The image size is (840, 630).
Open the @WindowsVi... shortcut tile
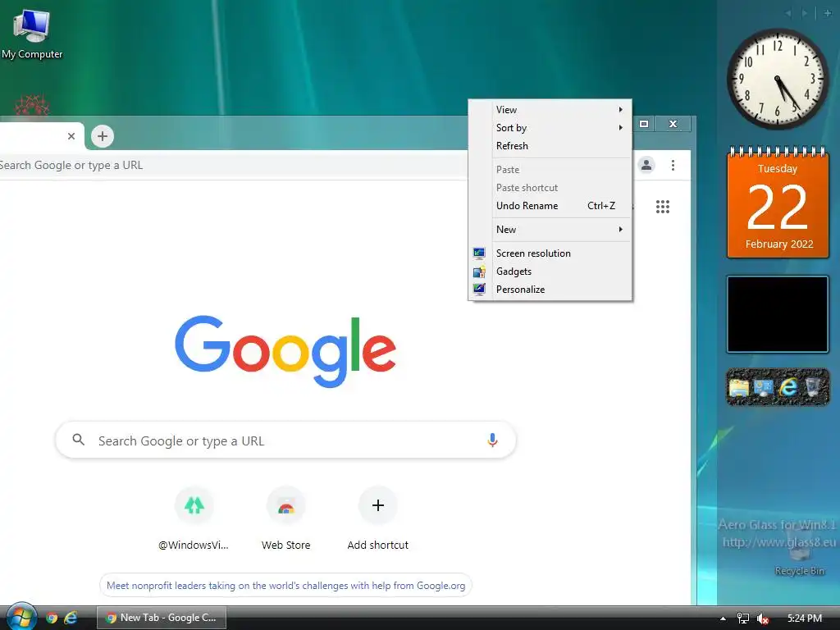[x=194, y=518]
